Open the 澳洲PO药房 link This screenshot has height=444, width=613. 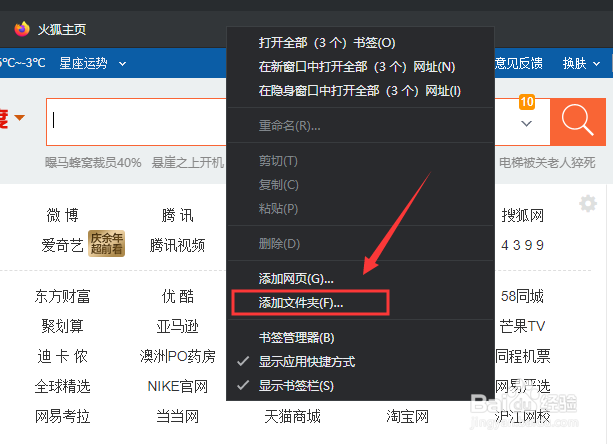177,356
